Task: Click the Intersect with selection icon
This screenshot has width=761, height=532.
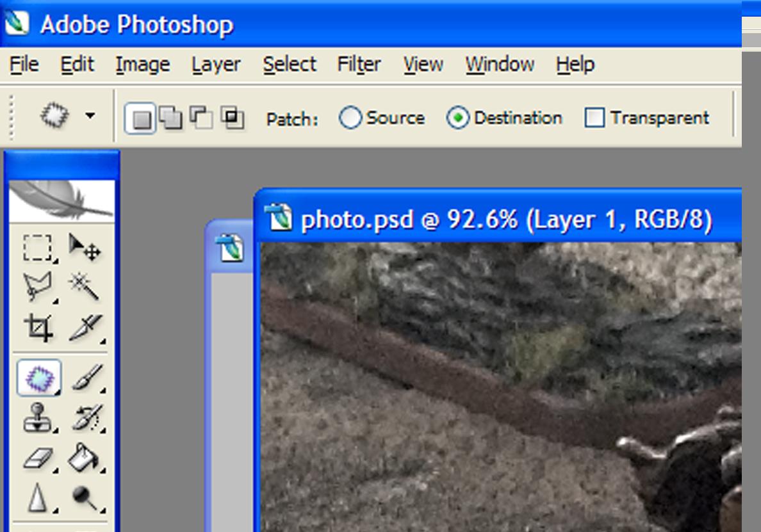Action: click(232, 118)
